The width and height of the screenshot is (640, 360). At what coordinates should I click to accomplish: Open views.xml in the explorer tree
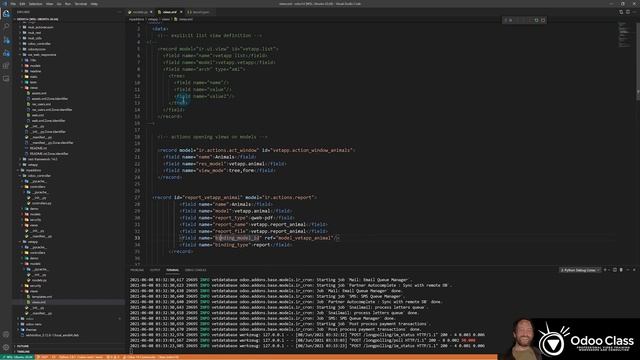tap(39, 302)
